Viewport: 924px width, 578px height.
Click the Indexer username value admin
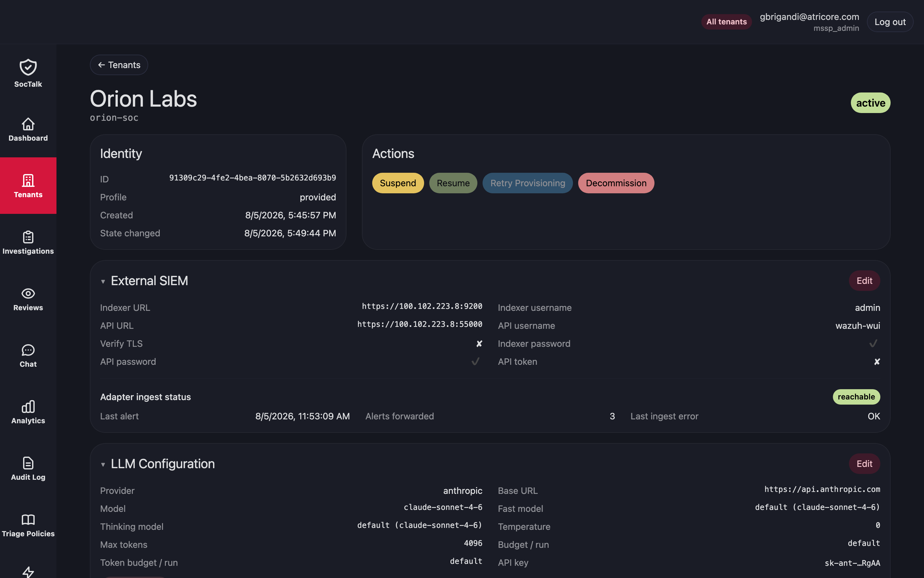point(867,308)
